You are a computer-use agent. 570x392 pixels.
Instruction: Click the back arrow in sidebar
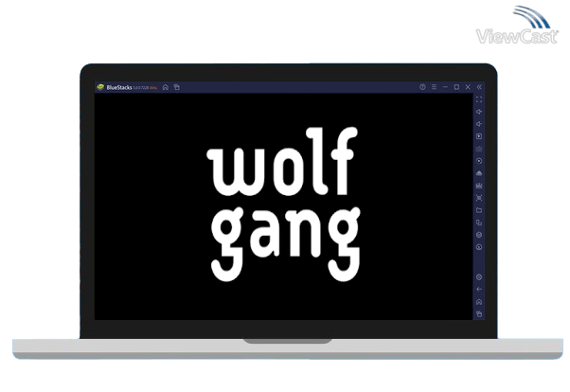pos(479,290)
